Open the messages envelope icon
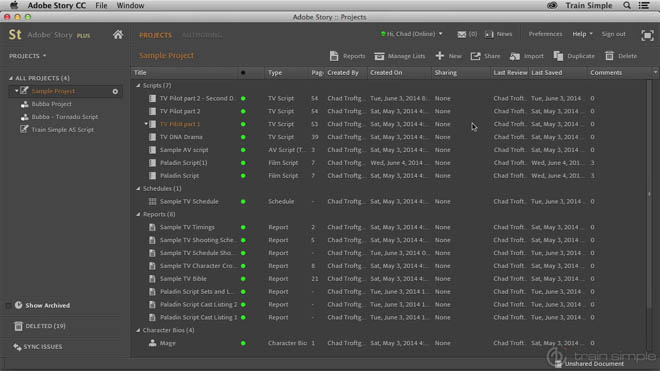 click(462, 34)
